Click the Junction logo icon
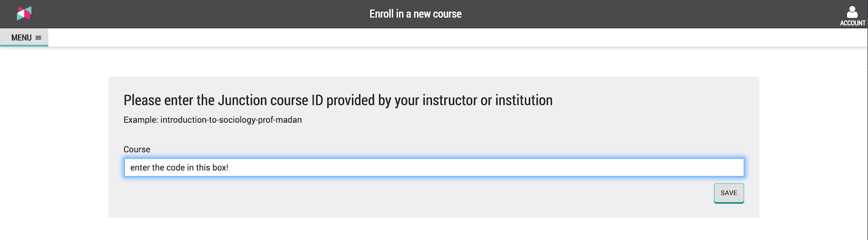868x240 pixels. 24,14
